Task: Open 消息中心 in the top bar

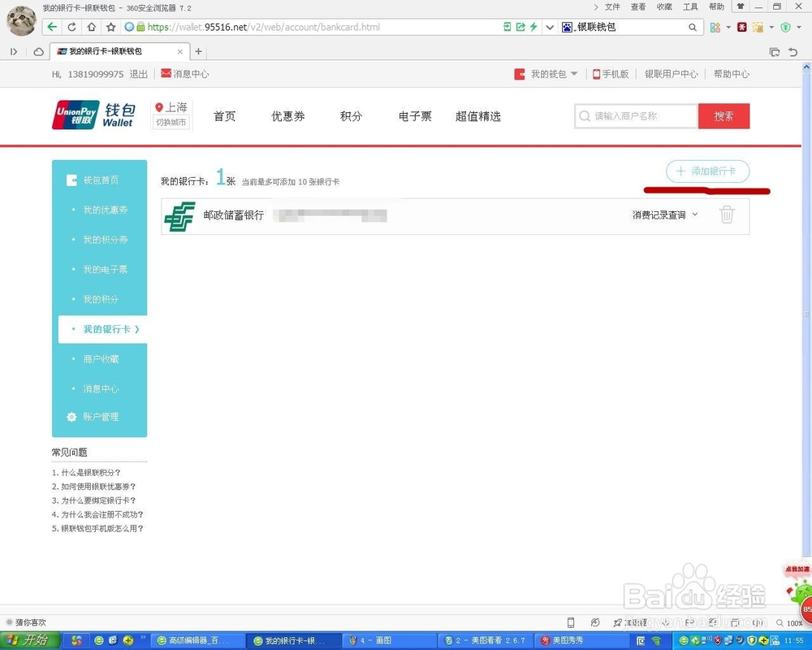Action: point(185,74)
